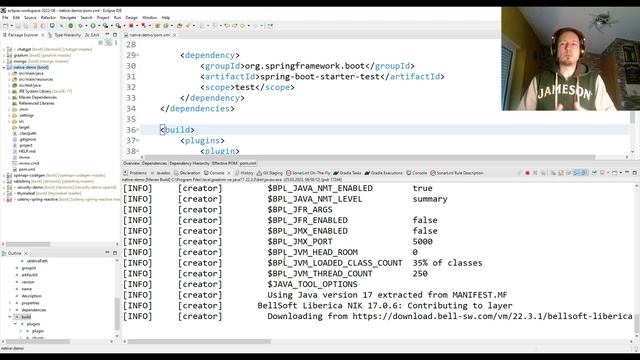
Task: Open the New file dropdown arrow
Action: click(11, 26)
